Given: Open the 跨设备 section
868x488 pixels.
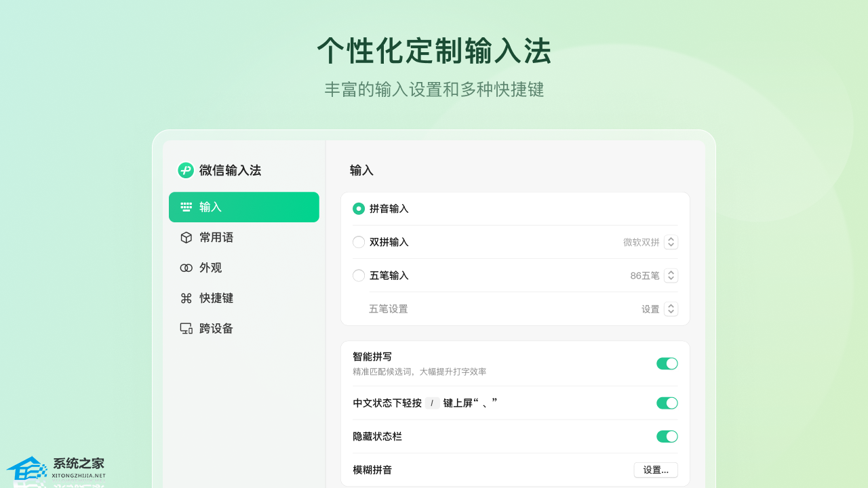Looking at the screenshot, I should (x=244, y=328).
